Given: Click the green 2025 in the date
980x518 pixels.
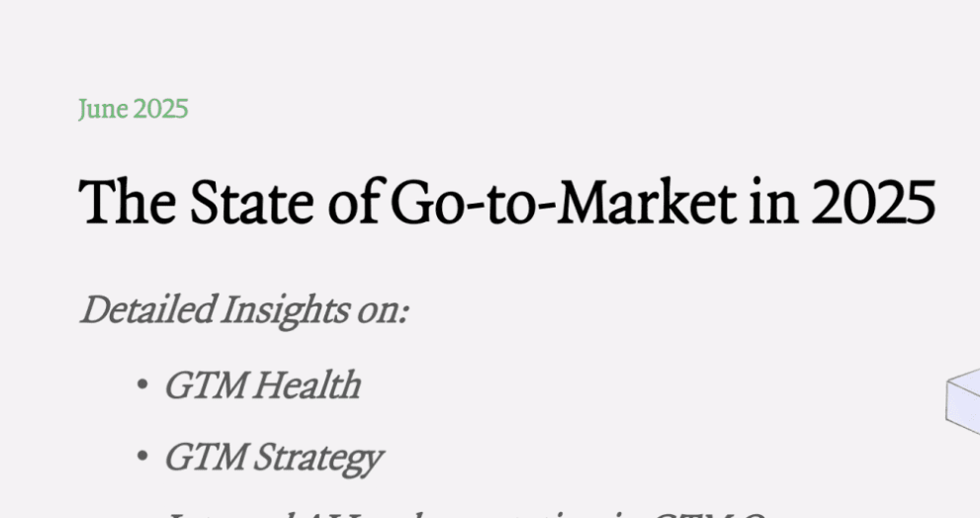Looking at the screenshot, I should pos(160,110).
